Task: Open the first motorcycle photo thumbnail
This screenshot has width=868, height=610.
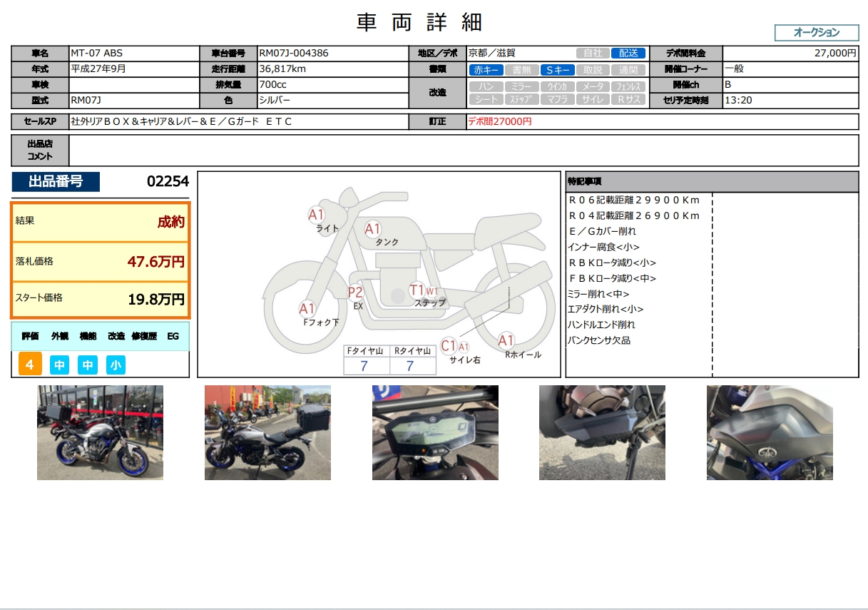Action: (100, 432)
